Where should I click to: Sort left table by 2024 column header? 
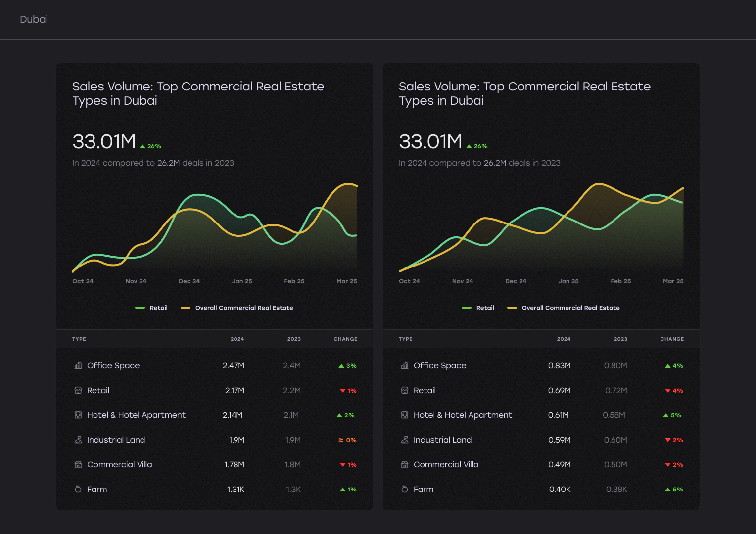click(x=237, y=339)
